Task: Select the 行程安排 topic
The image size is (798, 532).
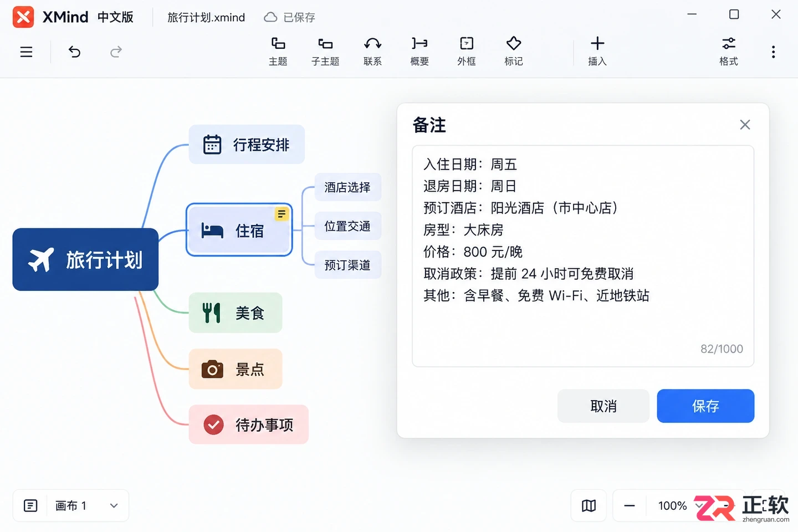Action: pos(247,145)
